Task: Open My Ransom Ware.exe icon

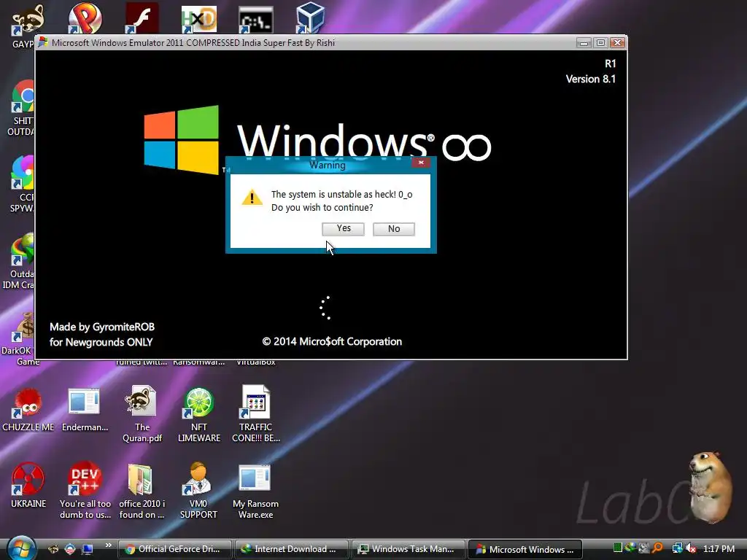Action: click(x=255, y=478)
